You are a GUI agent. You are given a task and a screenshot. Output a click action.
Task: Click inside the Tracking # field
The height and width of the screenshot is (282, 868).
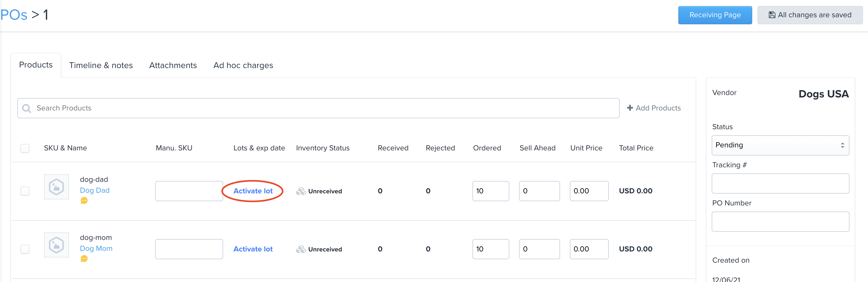click(780, 183)
